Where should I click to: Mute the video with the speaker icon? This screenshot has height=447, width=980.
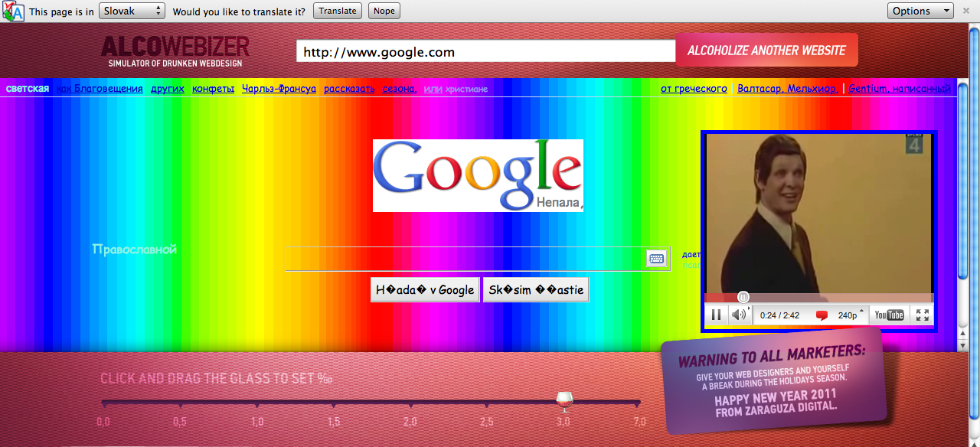coord(739,315)
